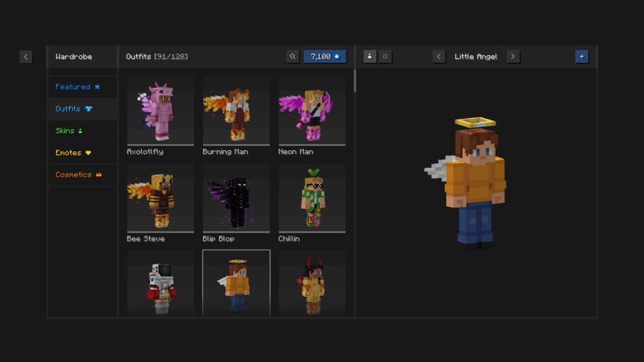Image resolution: width=644 pixels, height=362 pixels.
Task: Open the Outfits category
Action: (82, 109)
